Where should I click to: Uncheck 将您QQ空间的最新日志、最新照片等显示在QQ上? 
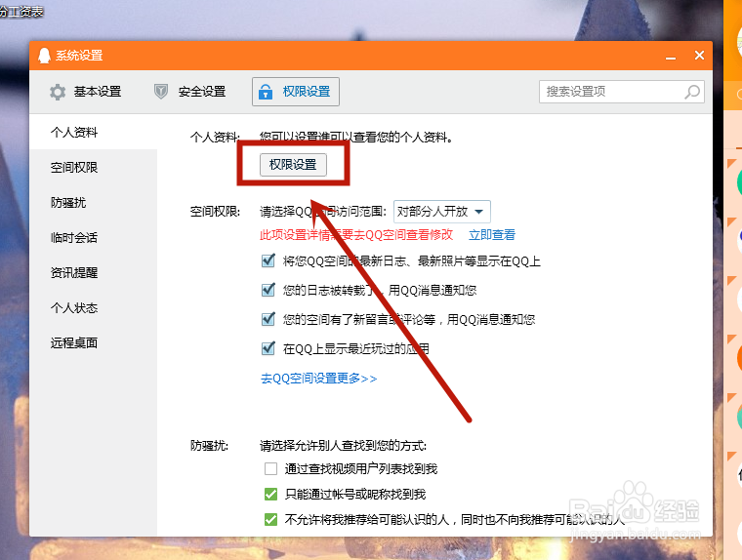click(268, 260)
